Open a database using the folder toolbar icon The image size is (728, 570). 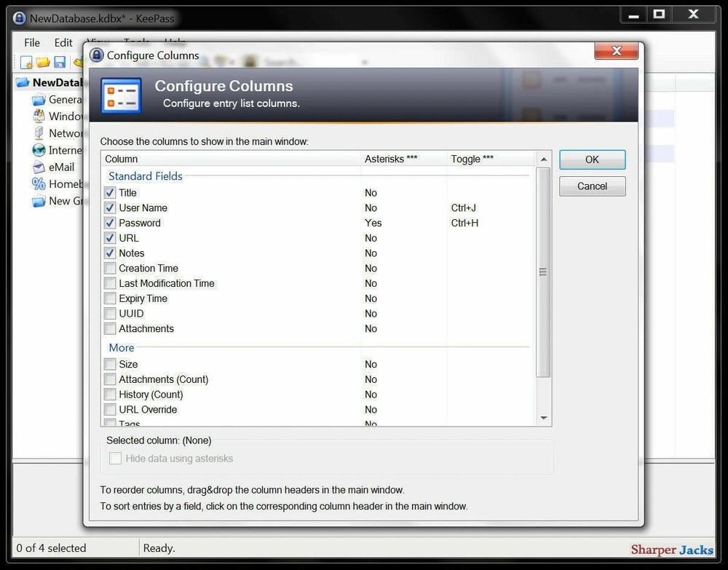[42, 62]
